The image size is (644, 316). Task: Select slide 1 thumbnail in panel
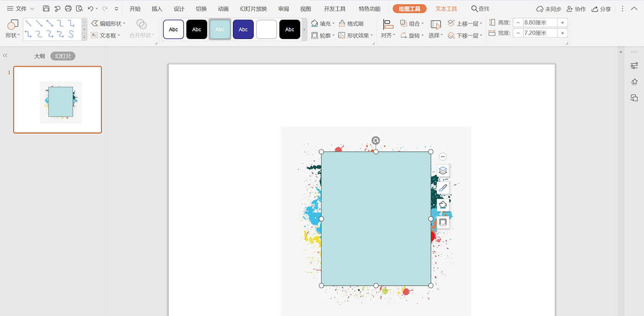pyautogui.click(x=57, y=100)
